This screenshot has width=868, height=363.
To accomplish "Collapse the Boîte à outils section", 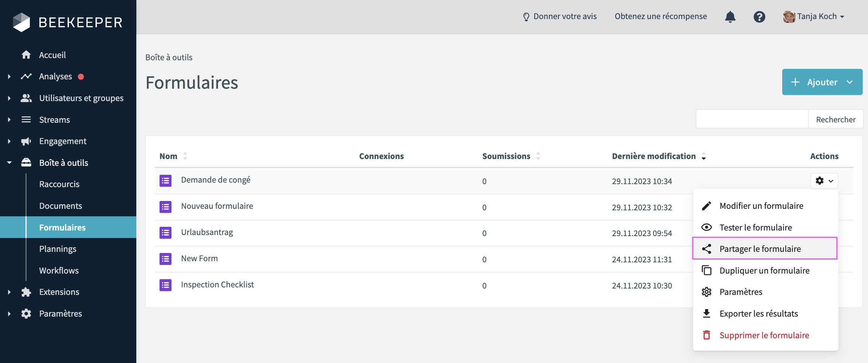I will point(9,163).
